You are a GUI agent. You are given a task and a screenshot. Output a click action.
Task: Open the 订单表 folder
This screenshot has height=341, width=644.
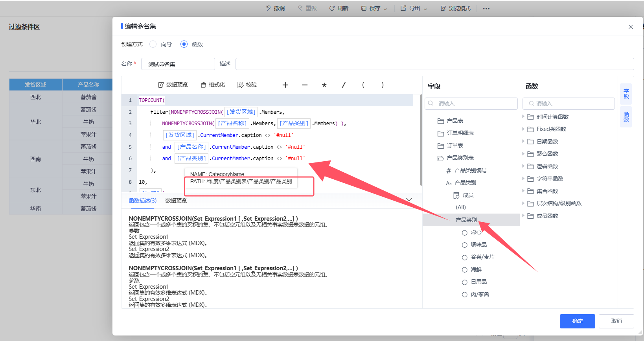click(450, 146)
